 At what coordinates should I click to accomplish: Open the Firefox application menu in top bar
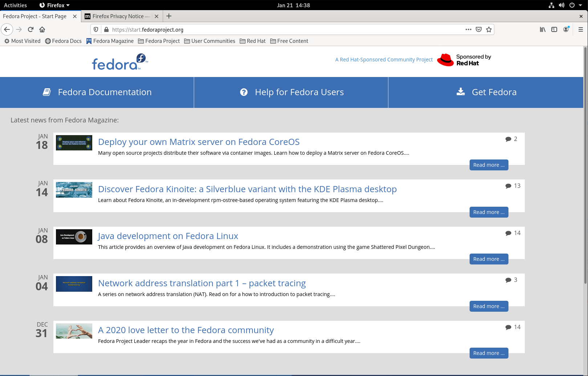pyautogui.click(x=54, y=5)
